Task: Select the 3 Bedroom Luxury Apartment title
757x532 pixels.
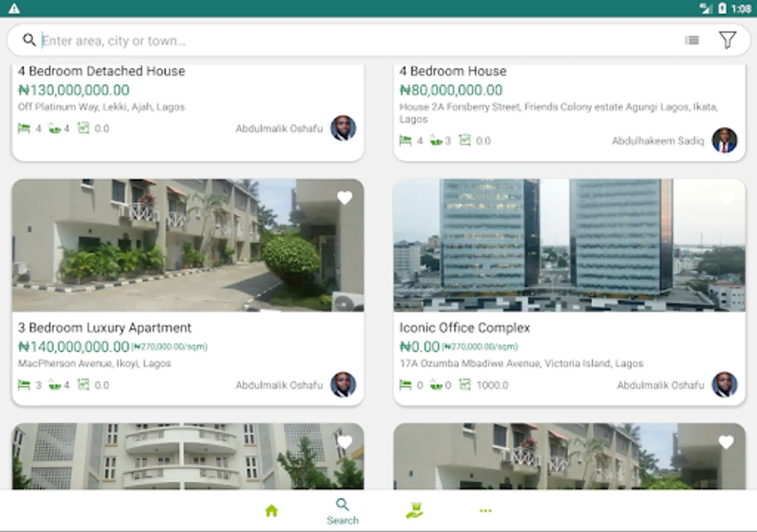Action: (x=105, y=327)
